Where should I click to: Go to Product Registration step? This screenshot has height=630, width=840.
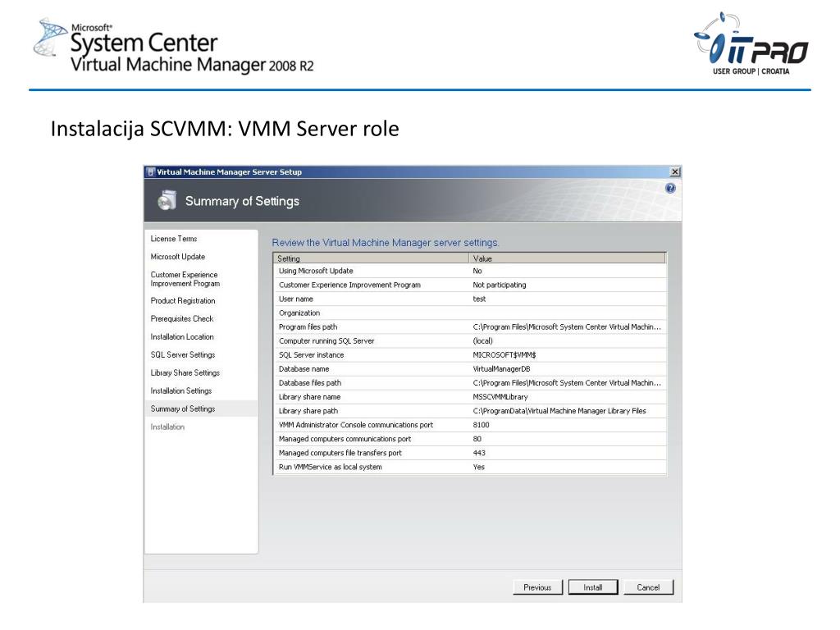tap(183, 300)
